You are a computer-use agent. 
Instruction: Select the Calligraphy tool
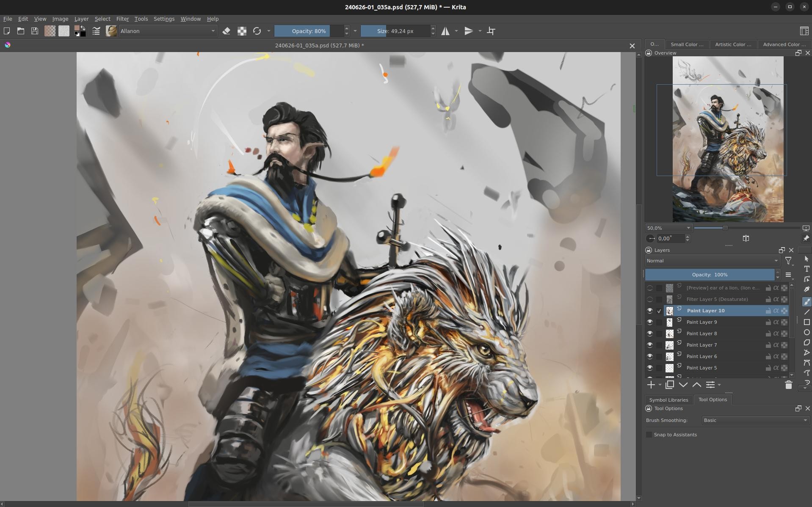(807, 289)
